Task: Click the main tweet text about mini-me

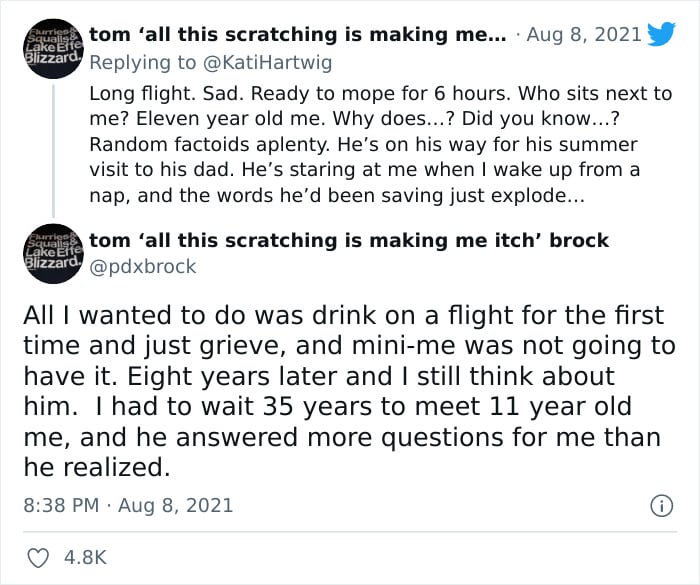Action: pyautogui.click(x=349, y=391)
